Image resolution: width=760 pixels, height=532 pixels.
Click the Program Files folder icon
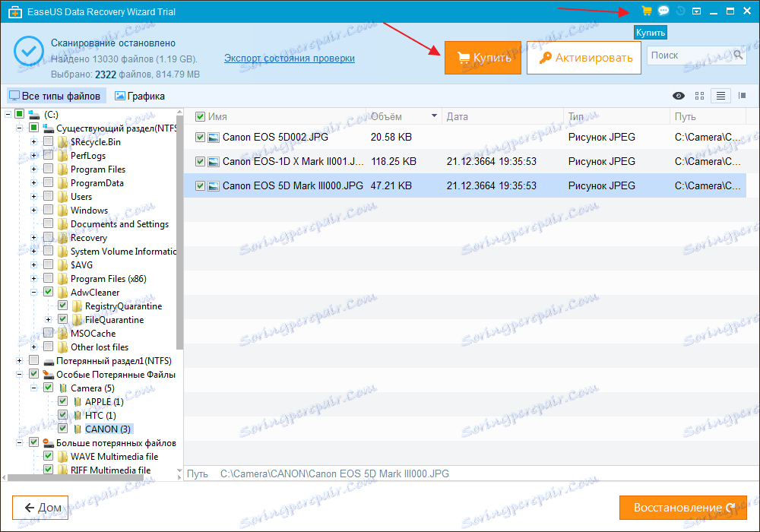click(x=62, y=169)
